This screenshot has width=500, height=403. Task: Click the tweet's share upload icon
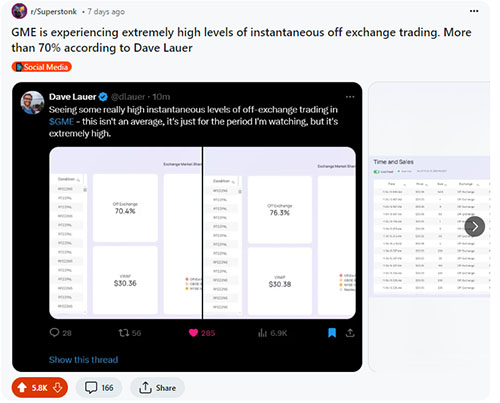tap(350, 333)
